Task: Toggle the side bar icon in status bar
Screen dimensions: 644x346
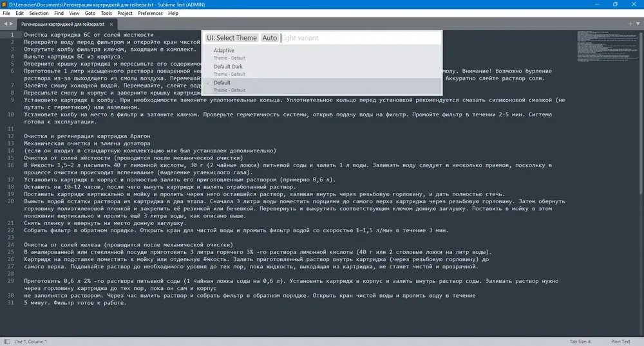Action: [7, 341]
